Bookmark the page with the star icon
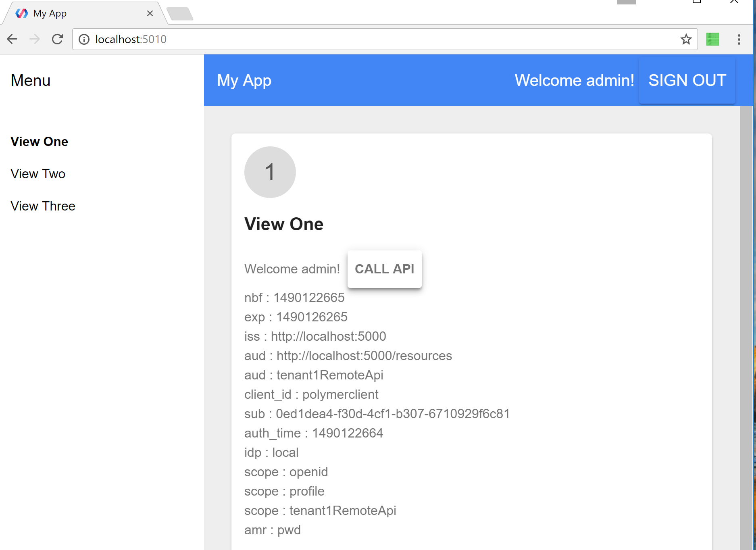This screenshot has height=550, width=756. (685, 39)
